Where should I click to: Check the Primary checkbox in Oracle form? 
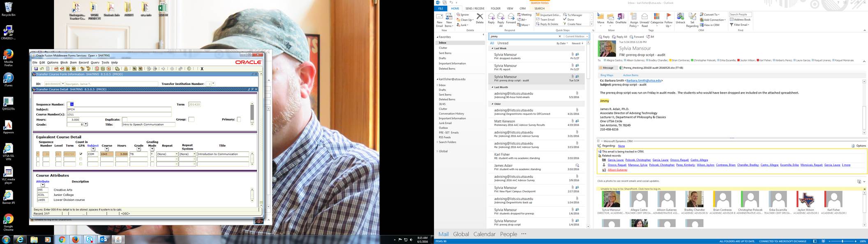click(x=239, y=120)
